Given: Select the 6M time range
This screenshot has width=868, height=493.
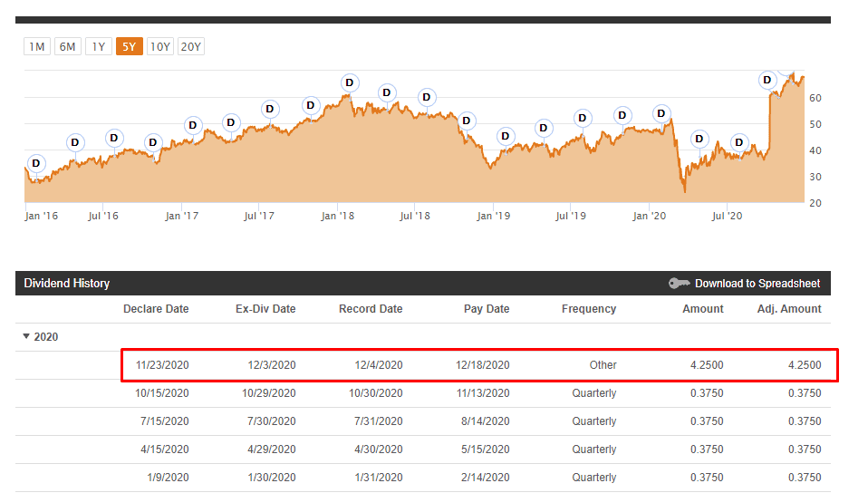Looking at the screenshot, I should [68, 46].
